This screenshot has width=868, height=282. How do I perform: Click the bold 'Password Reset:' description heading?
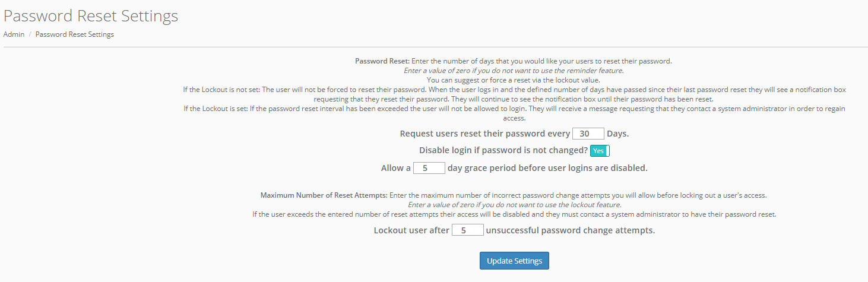click(382, 61)
